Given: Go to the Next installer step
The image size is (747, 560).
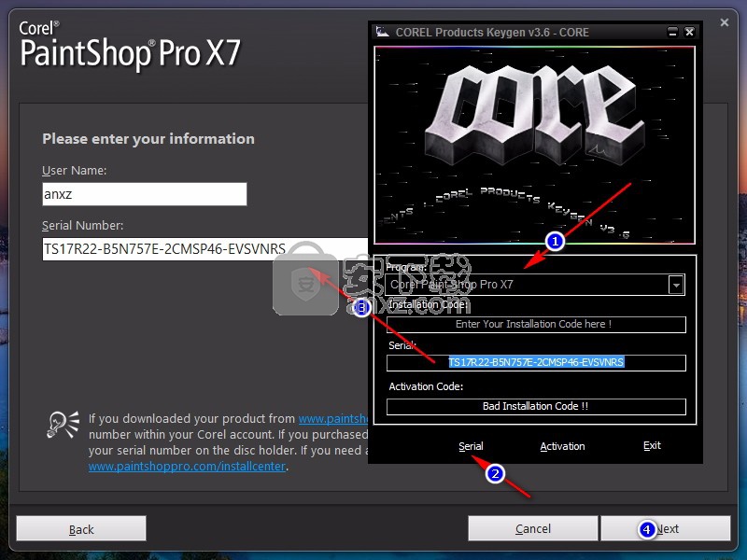Looking at the screenshot, I should (x=666, y=528).
